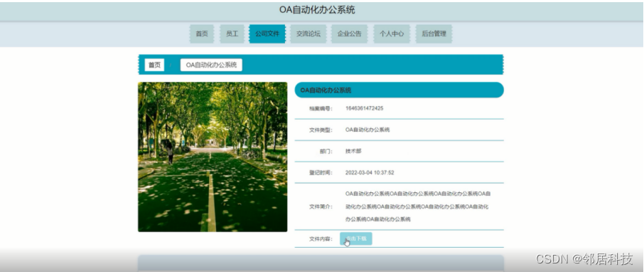Go to the 员工 tab

(x=232, y=33)
